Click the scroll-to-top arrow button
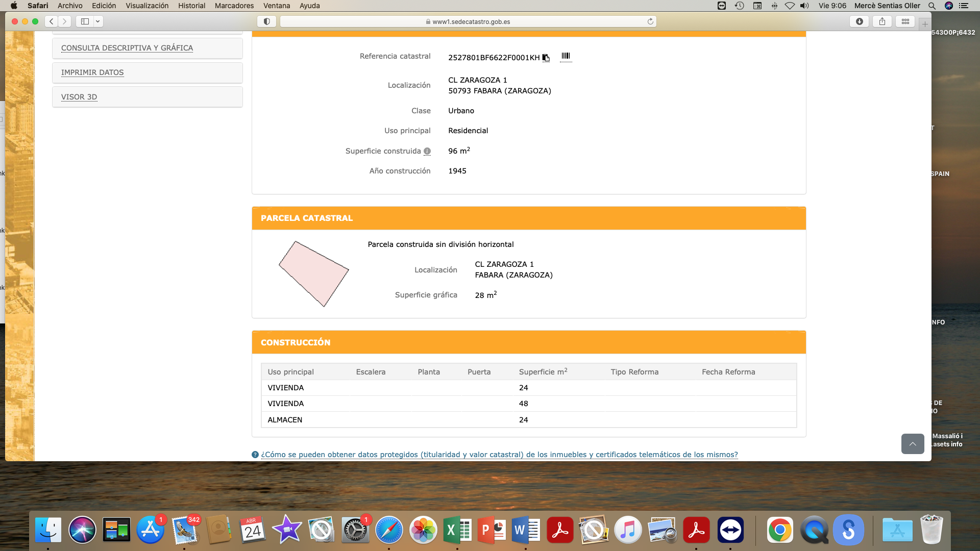The image size is (980, 551). pos(912,444)
